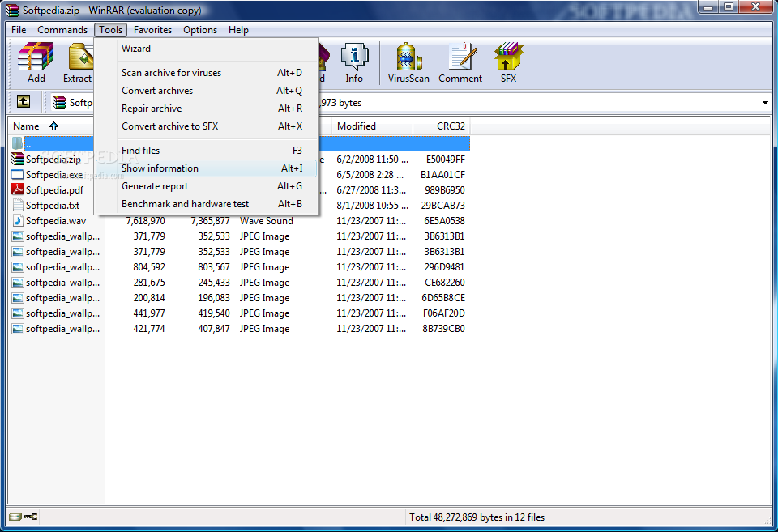Click CRC32 value B1AA01CF

442,175
